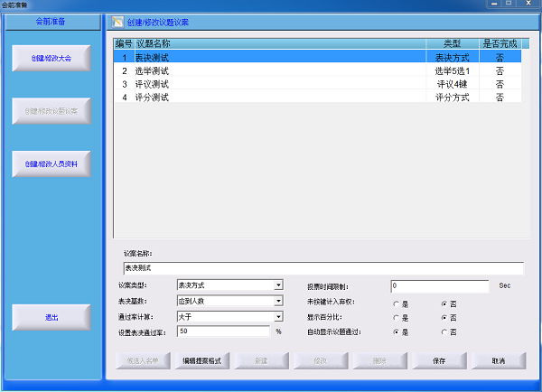Minimize the 会前准备 window

(x=492, y=5)
